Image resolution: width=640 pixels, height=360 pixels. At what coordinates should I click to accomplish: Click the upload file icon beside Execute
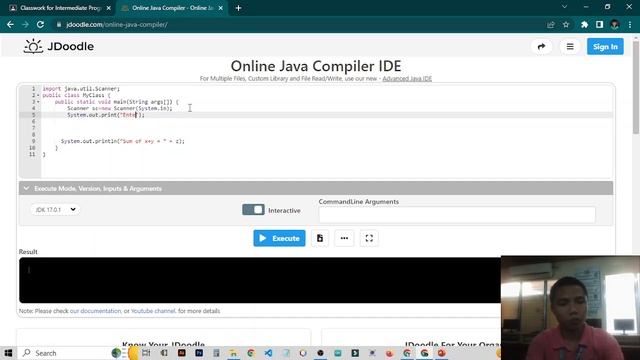point(320,238)
